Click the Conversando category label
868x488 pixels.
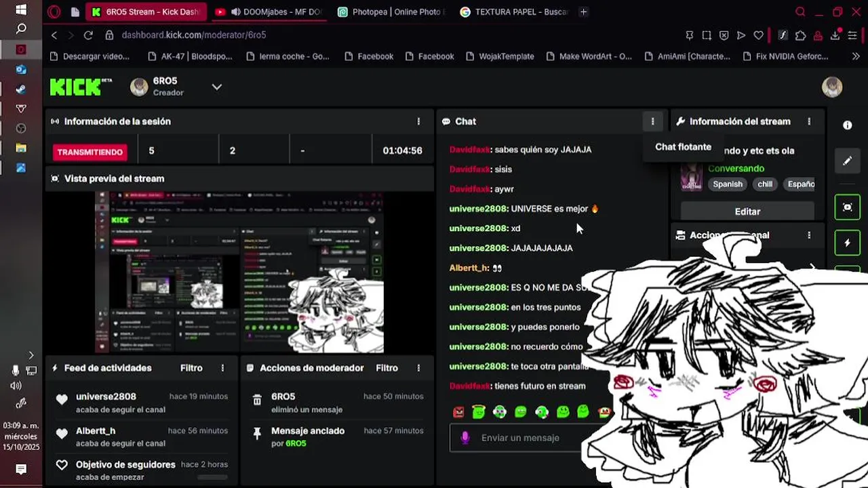click(736, 169)
